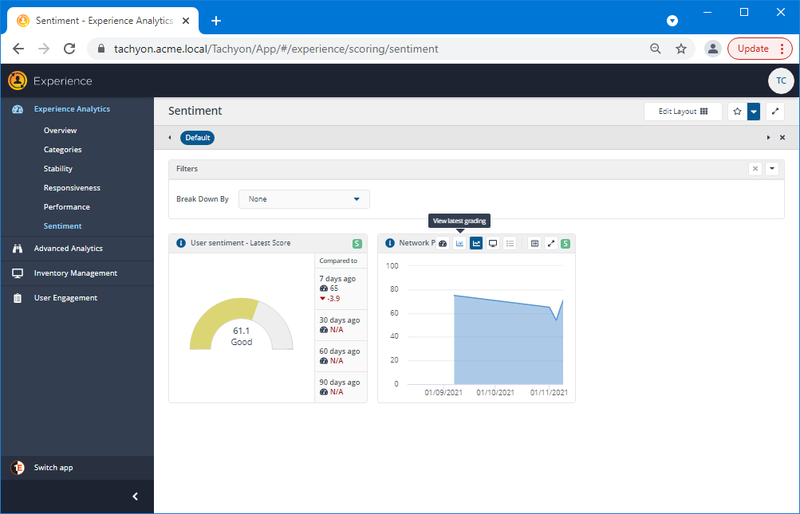Click the 90 days ago comparison entry
The height and width of the screenshot is (514, 800).
click(x=340, y=387)
